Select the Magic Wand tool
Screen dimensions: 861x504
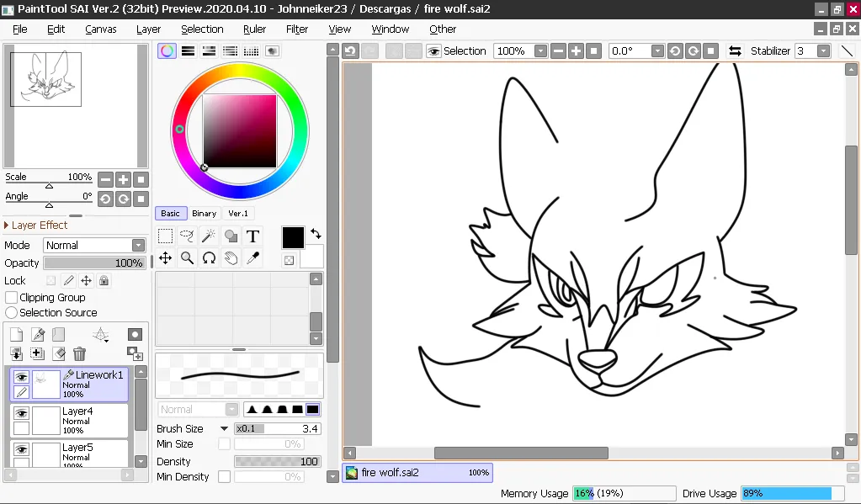click(x=209, y=236)
